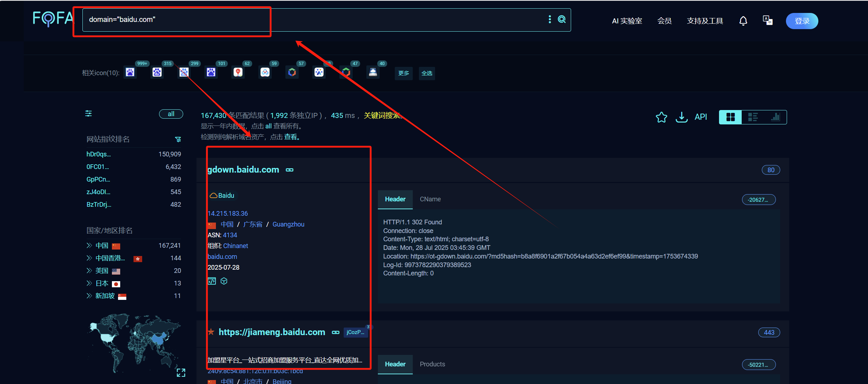Click the -20627... hash badge
The image size is (868, 384).
[x=759, y=200]
